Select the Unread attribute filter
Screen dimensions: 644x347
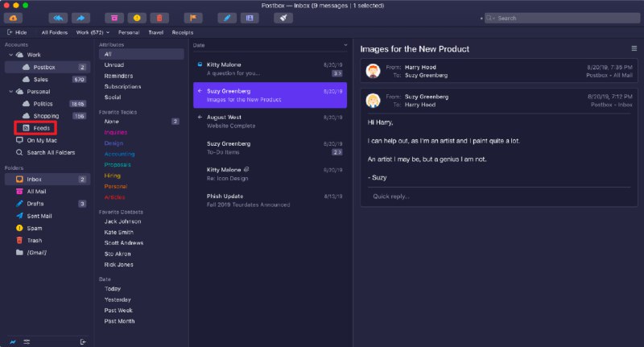tap(114, 64)
